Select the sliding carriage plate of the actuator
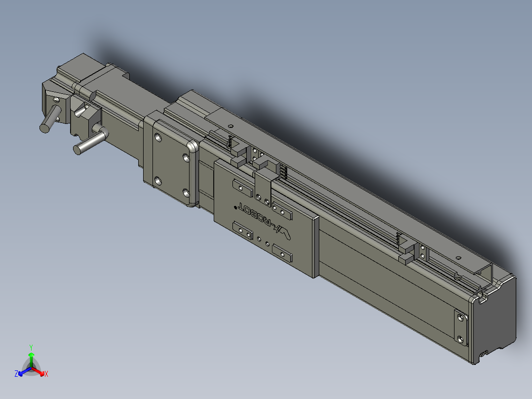Image resolution: width=532 pixels, height=399 pixels. point(266,218)
